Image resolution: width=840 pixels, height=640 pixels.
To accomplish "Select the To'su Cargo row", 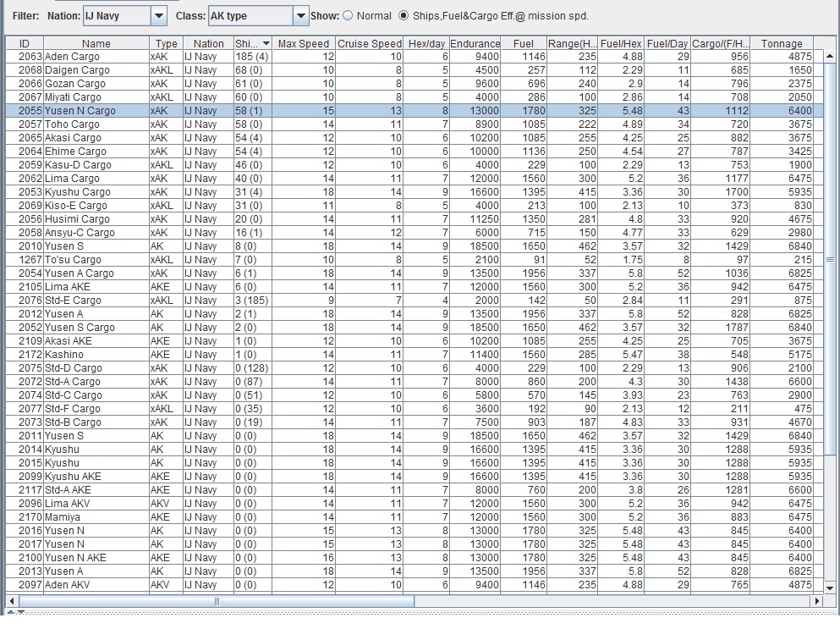I will tap(415, 259).
